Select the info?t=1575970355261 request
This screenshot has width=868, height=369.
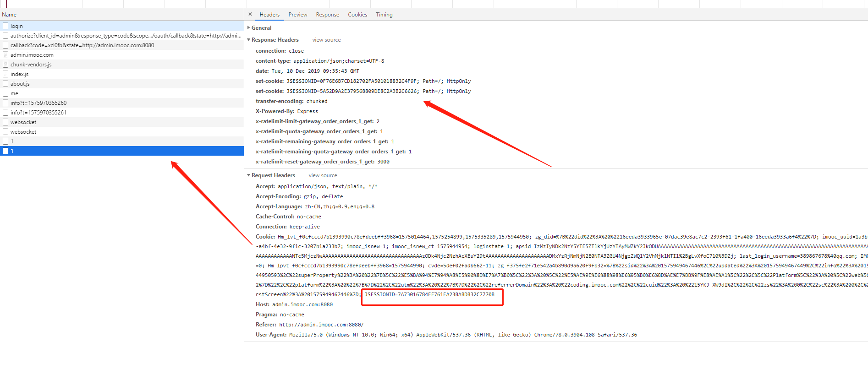[x=122, y=113]
